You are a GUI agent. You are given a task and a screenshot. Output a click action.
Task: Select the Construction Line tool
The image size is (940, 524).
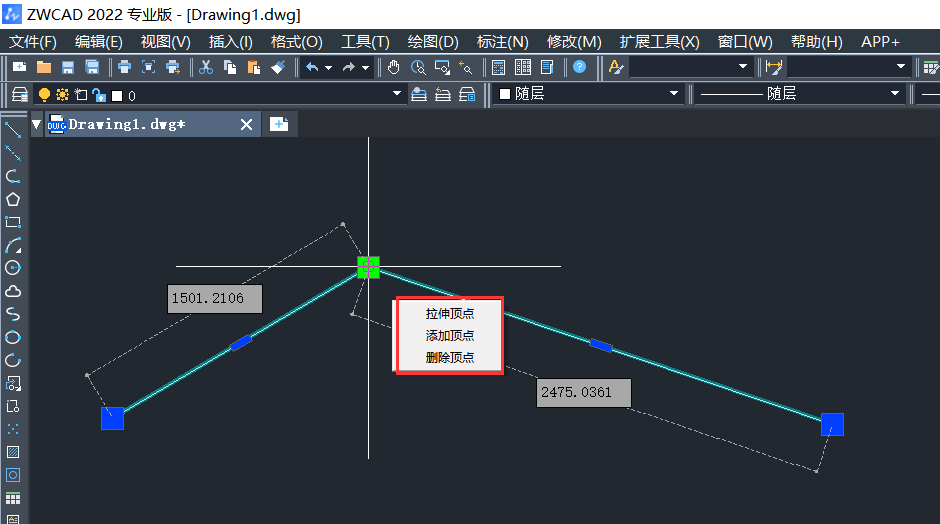coord(13,153)
